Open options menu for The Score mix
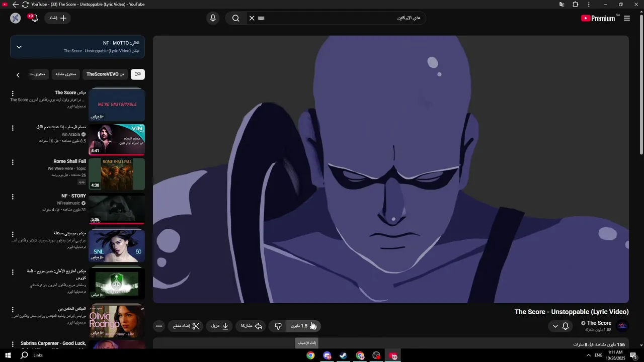Viewport: 644px width, 362px height. tap(13, 94)
